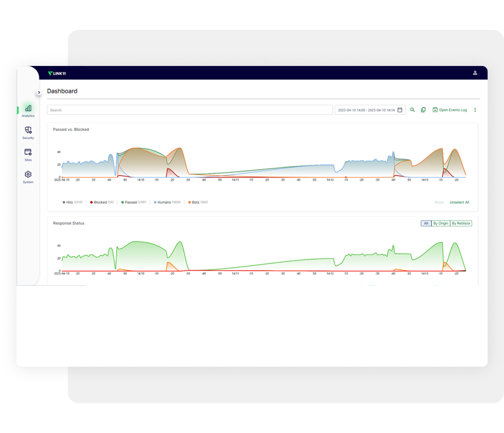The height and width of the screenshot is (433, 504).
Task: Click the user account icon
Action: click(x=475, y=73)
